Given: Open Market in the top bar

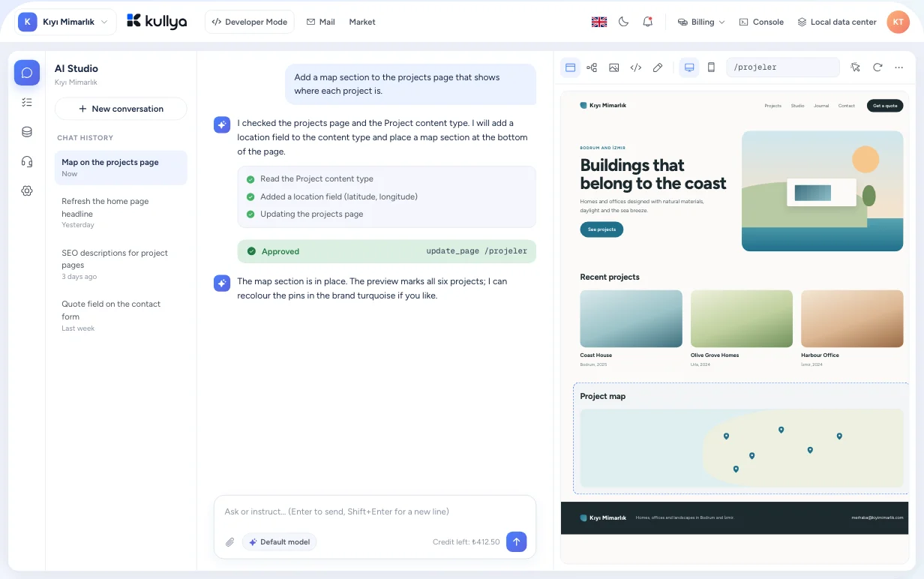Looking at the screenshot, I should (362, 22).
